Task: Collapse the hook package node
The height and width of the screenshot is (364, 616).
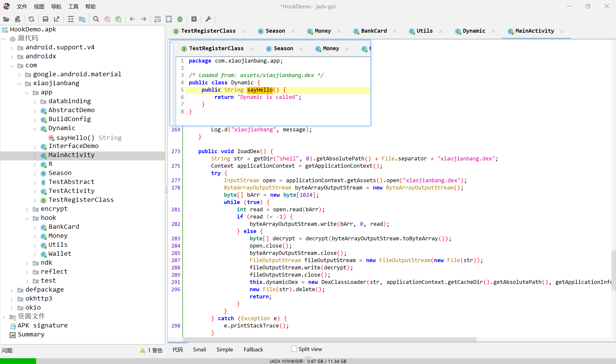Action: tap(27, 218)
